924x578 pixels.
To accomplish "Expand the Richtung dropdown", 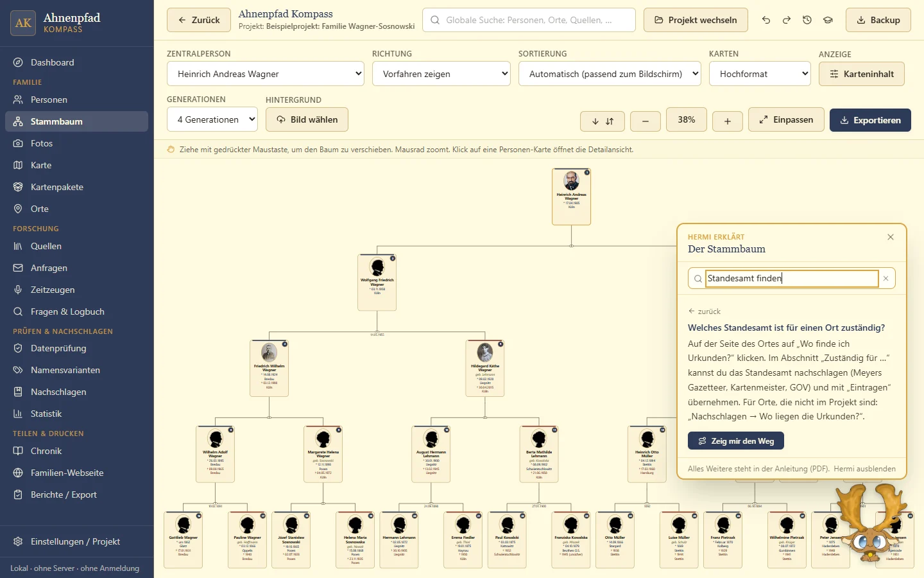I will 441,74.
